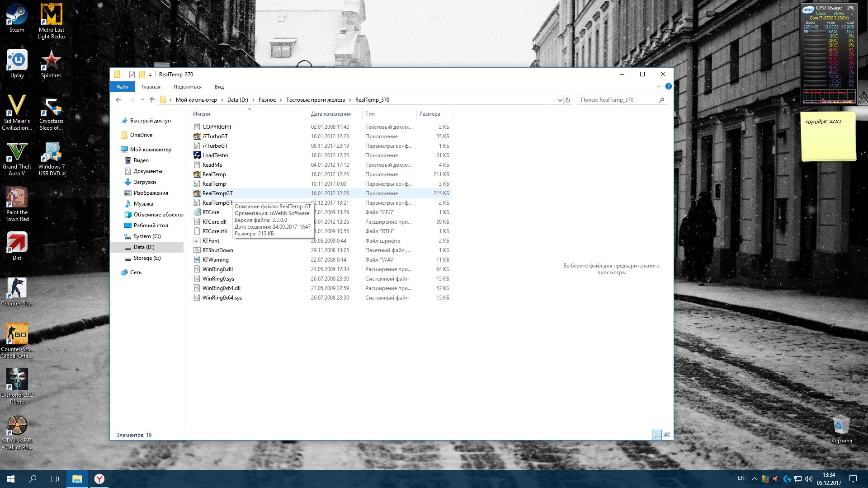Click the refresh button in address bar
Screen dimensions: 868x488
pyautogui.click(x=568, y=100)
